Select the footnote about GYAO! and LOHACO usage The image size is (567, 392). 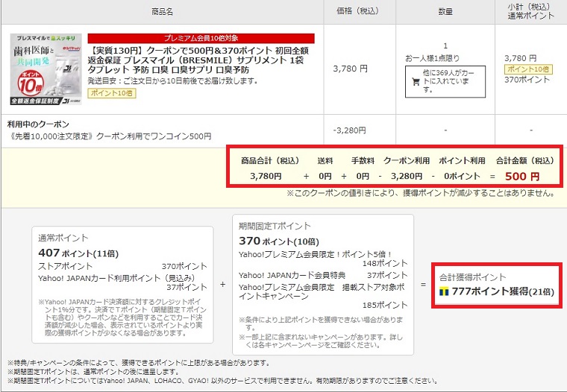coord(223,381)
